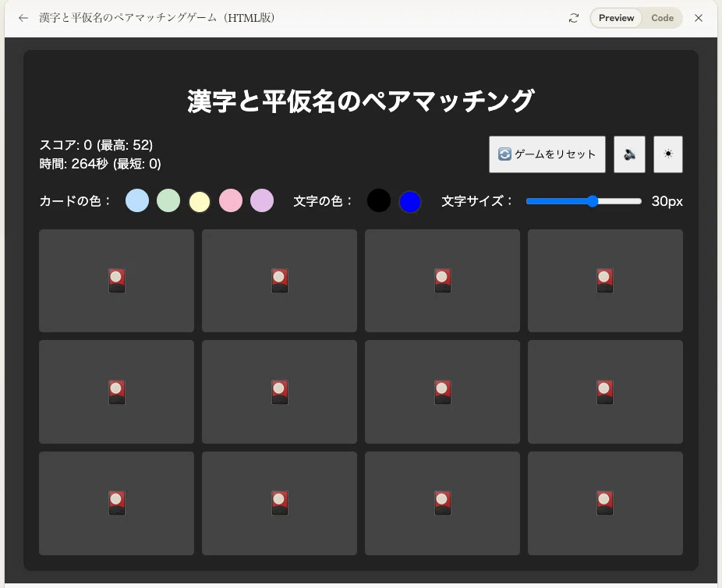The image size is (722, 588).
Task: Select the pink card color
Action: (x=231, y=200)
